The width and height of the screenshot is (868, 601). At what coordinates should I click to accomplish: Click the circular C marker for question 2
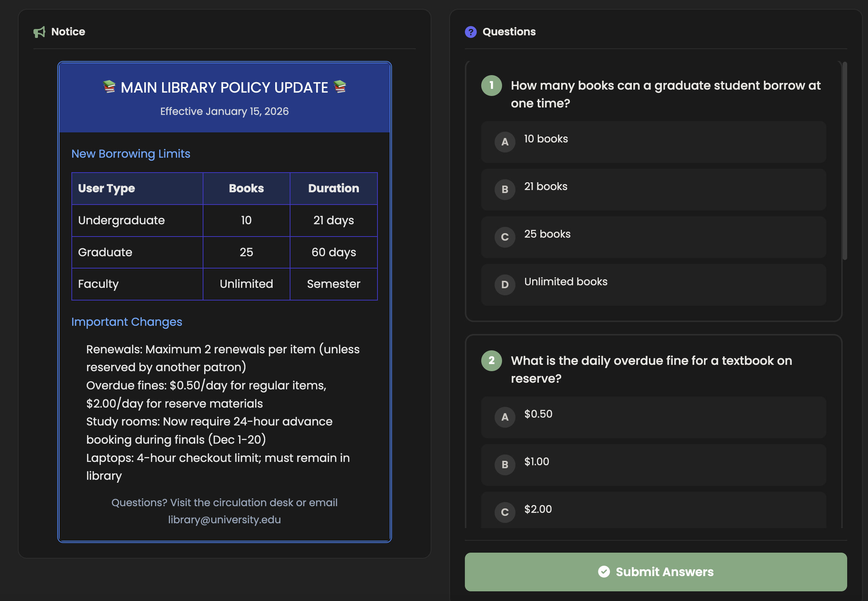coord(504,512)
